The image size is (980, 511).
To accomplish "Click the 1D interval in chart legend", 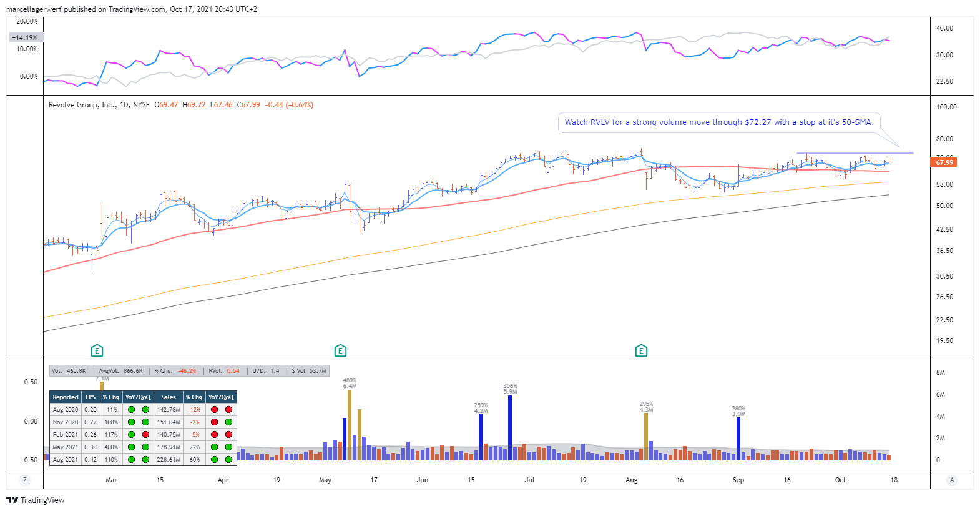I will click(124, 105).
